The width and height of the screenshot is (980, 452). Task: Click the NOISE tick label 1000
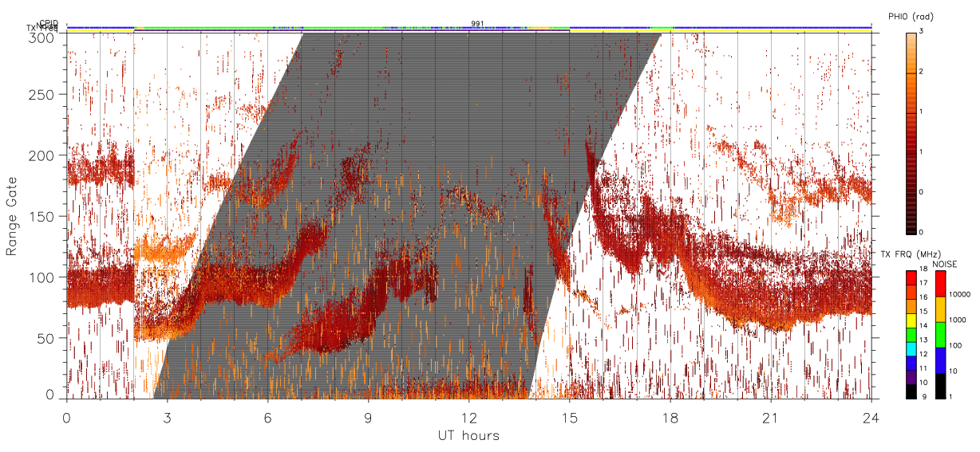957,320
